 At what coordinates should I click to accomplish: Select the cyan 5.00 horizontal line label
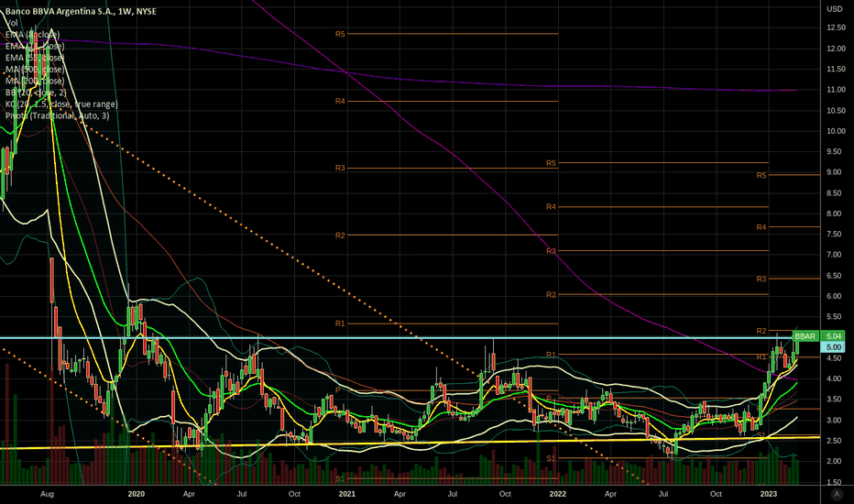[x=833, y=347]
